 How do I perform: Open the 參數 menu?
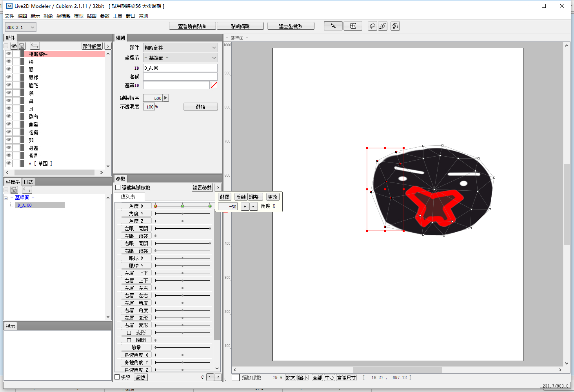(x=105, y=16)
